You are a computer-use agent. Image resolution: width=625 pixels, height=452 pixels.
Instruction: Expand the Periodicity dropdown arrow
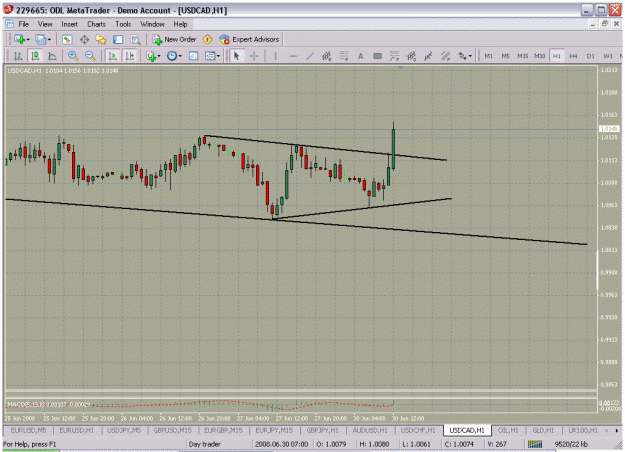click(180, 57)
